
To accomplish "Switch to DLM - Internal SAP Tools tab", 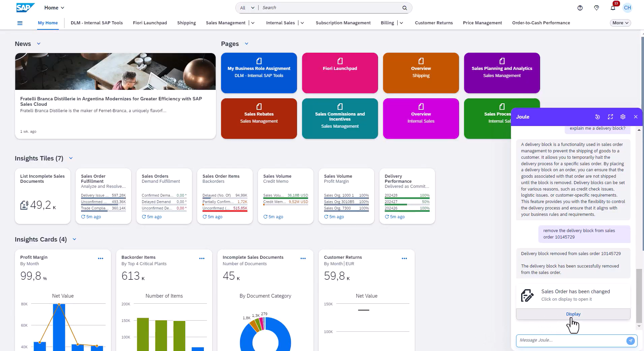I will coord(97,23).
